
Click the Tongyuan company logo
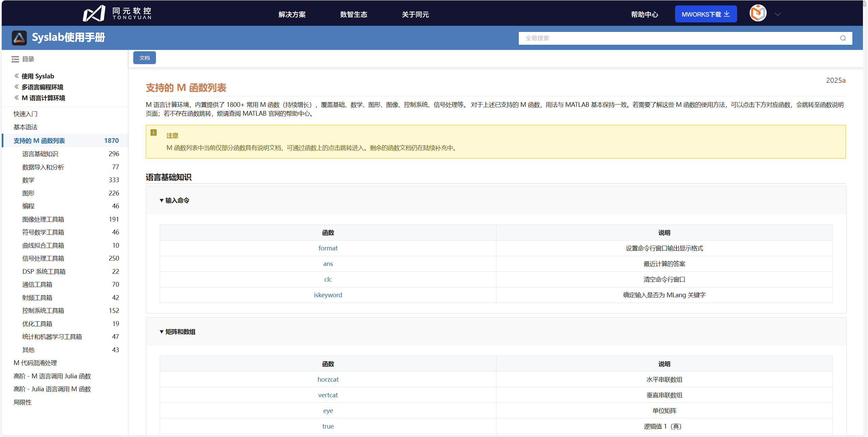click(x=117, y=14)
